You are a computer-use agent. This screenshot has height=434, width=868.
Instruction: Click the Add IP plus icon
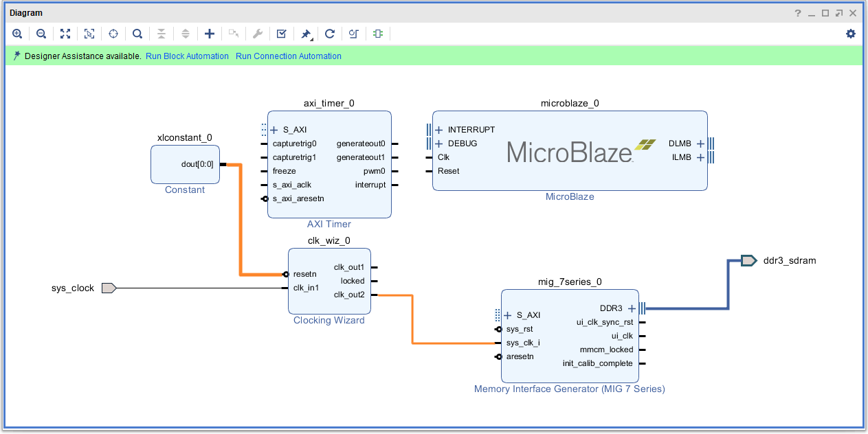coord(210,34)
